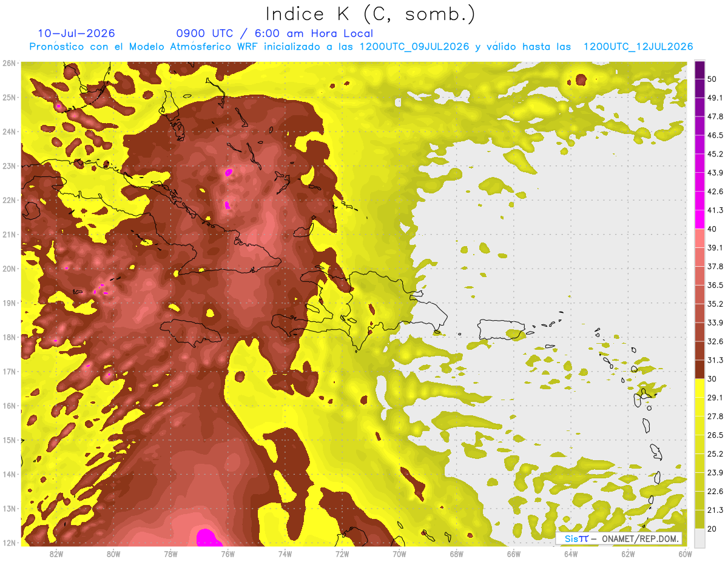Click latitude axis label "19N"

click(9, 303)
